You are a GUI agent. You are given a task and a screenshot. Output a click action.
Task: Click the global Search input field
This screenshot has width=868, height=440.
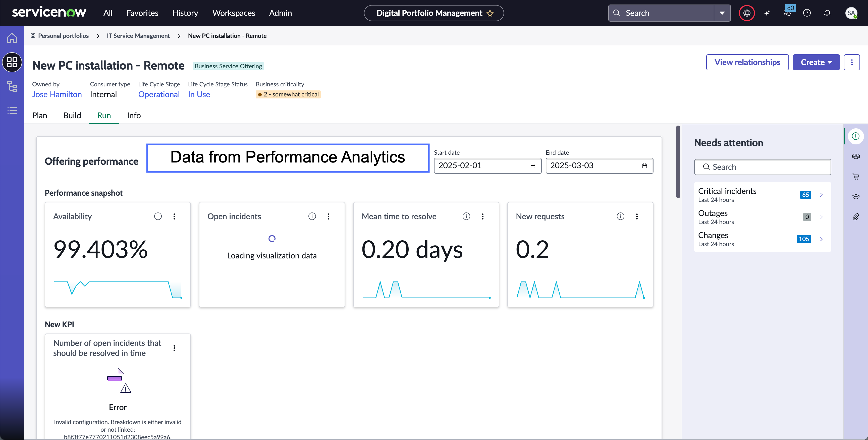point(661,13)
